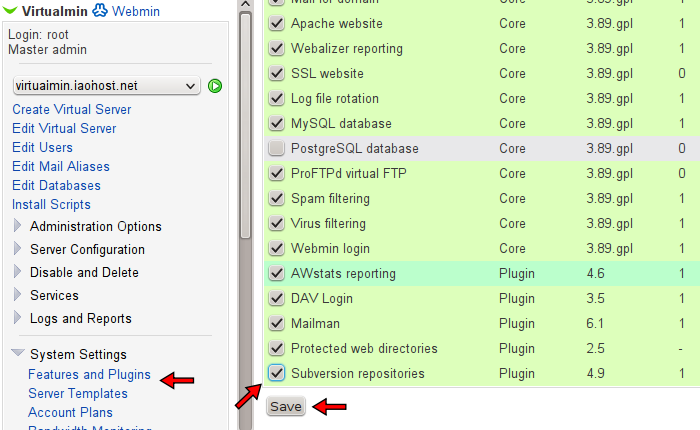
Task: Click the Webmin logo icon
Action: tap(100, 10)
